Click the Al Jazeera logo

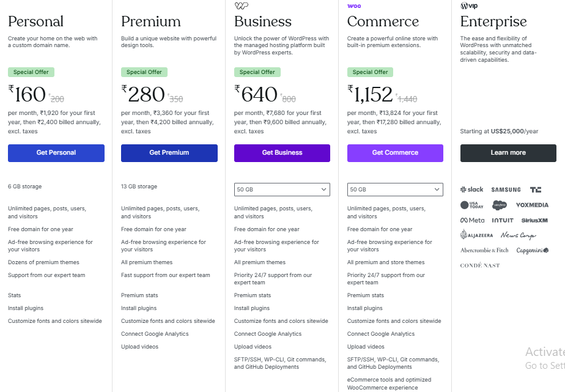pyautogui.click(x=476, y=235)
